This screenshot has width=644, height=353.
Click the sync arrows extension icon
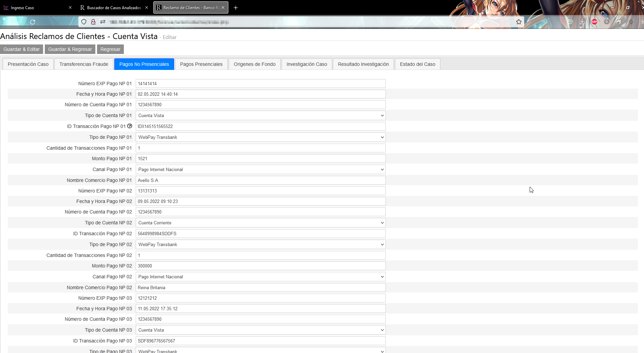631,22
